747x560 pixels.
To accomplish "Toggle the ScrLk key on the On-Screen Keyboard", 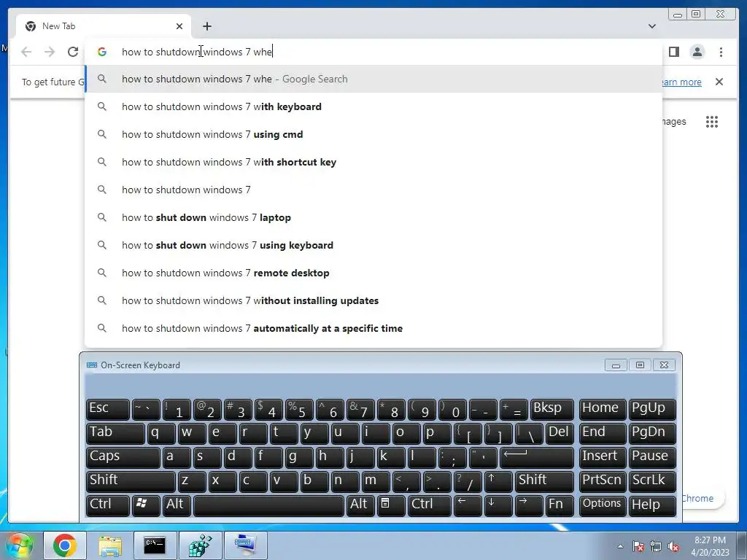I will click(x=652, y=481).
